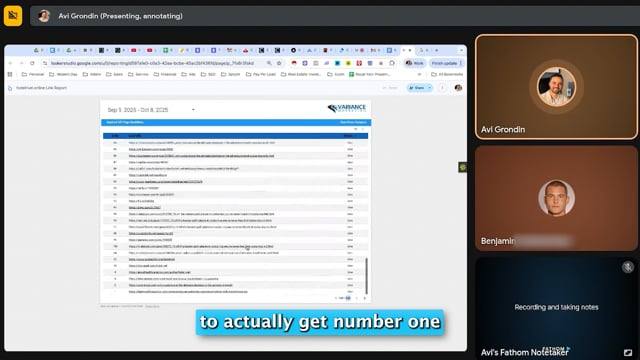Viewport: 640px width, 360px height.
Task: Bookmark this page with the star icon
Action: click(x=279, y=63)
